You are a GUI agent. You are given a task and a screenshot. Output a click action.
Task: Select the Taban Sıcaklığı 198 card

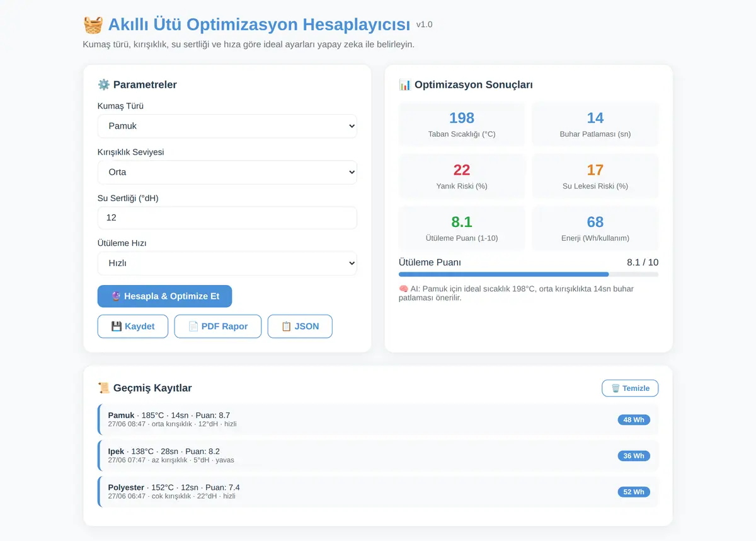462,125
